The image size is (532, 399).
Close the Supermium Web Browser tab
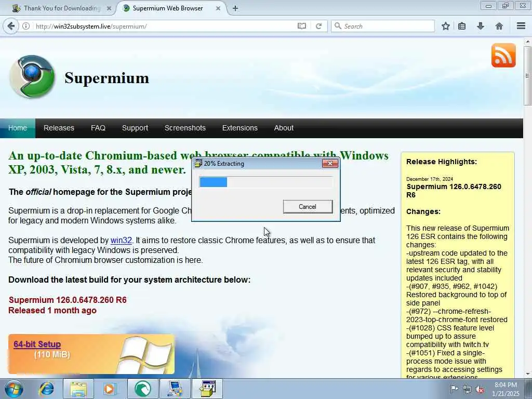(x=218, y=8)
